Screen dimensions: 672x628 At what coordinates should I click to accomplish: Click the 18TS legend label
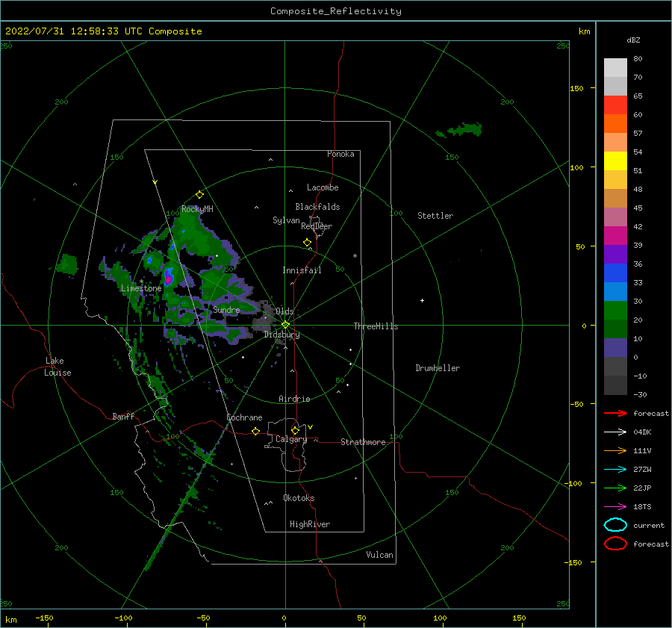(642, 507)
